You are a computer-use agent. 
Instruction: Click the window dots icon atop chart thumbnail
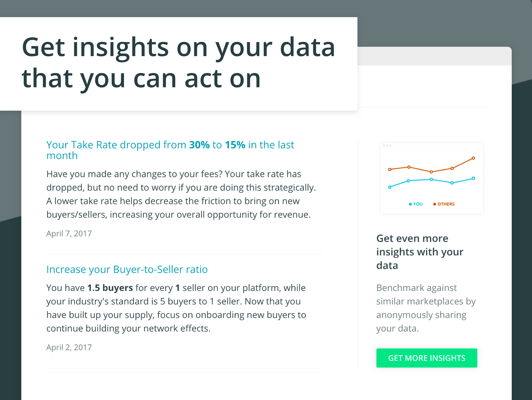(387, 146)
